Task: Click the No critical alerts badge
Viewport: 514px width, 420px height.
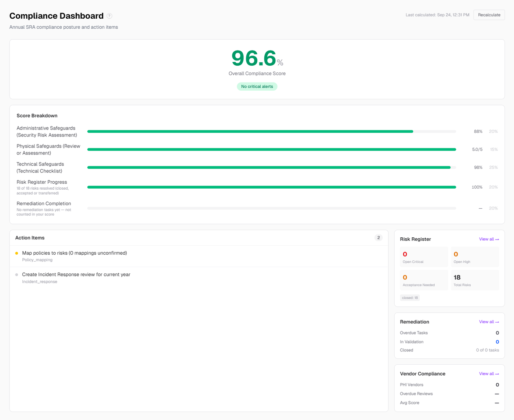Action: [x=257, y=87]
